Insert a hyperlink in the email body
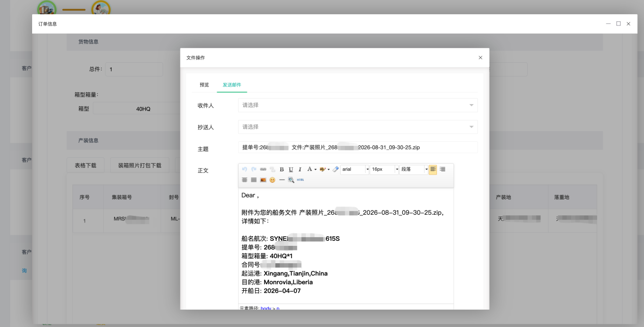 263,169
